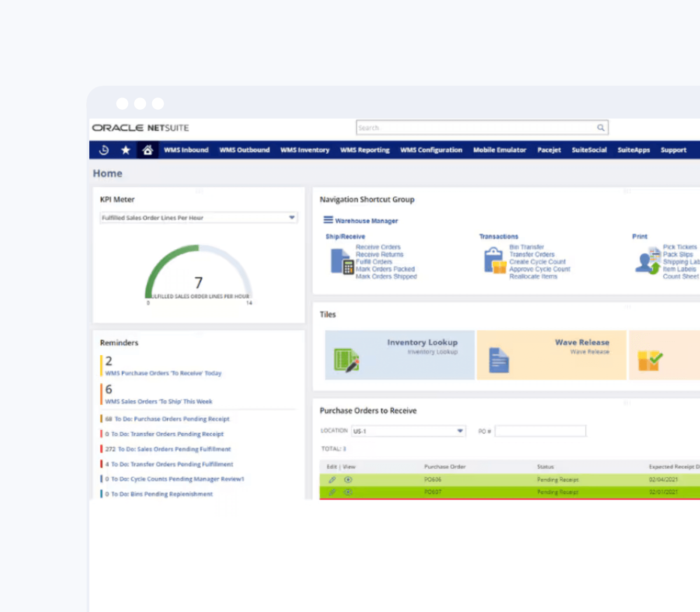Viewport: 700px width, 612px height.
Task: Click the Count Sheet link
Action: coord(681,277)
